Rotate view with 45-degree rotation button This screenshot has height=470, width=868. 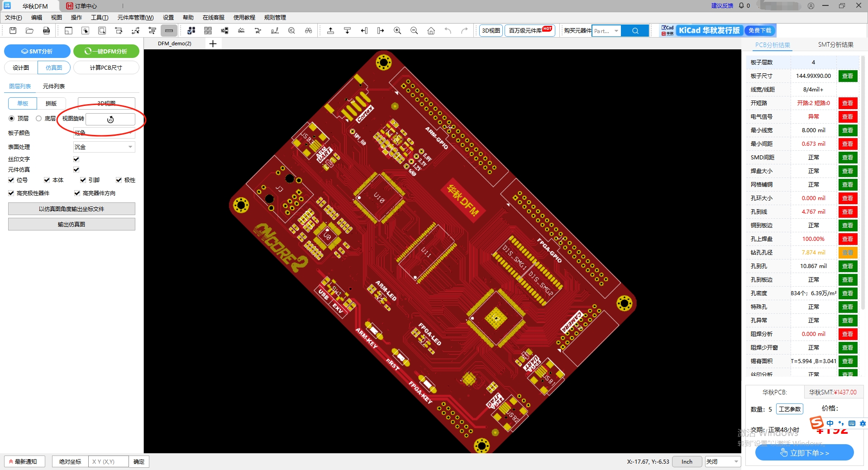tap(110, 120)
